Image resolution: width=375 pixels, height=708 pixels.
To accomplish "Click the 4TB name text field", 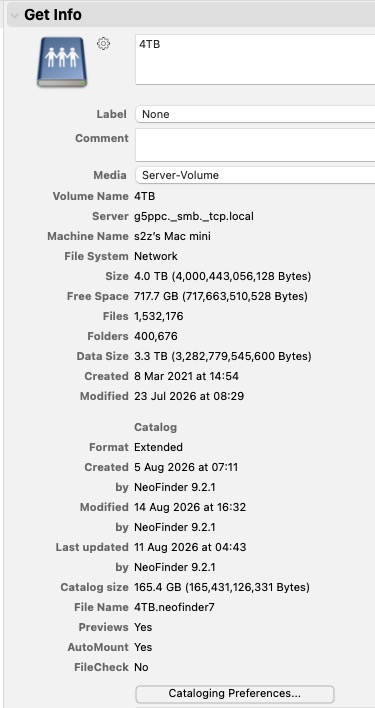I will (255, 59).
